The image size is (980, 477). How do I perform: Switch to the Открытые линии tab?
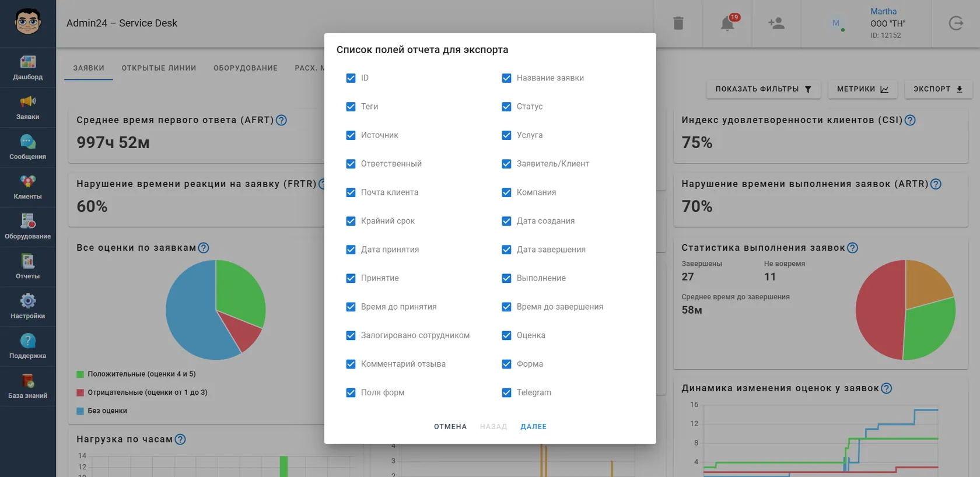tap(159, 68)
